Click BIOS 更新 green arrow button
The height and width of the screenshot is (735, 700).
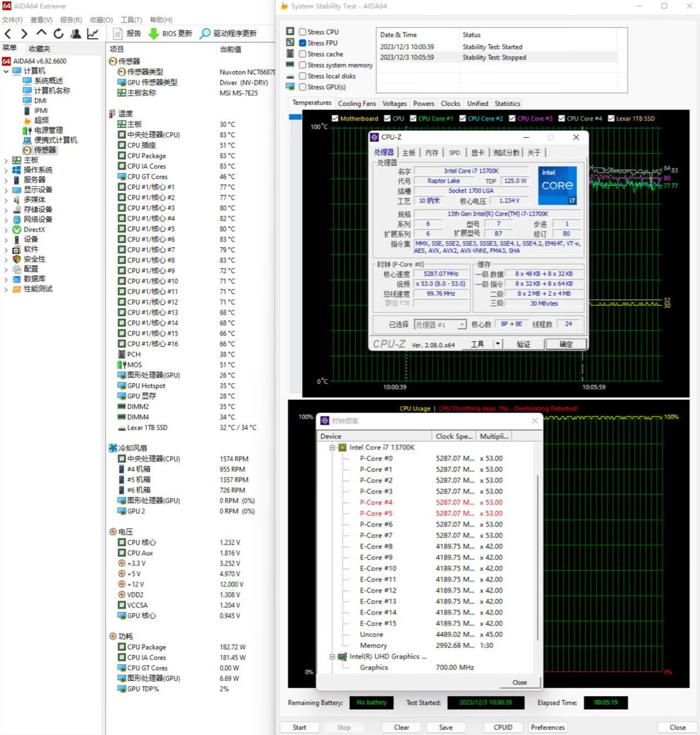pyautogui.click(x=170, y=34)
